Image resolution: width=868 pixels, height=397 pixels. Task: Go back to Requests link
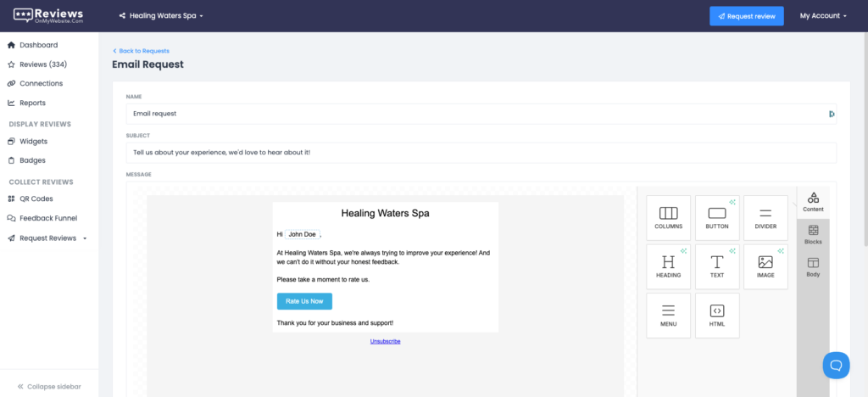pyautogui.click(x=142, y=51)
